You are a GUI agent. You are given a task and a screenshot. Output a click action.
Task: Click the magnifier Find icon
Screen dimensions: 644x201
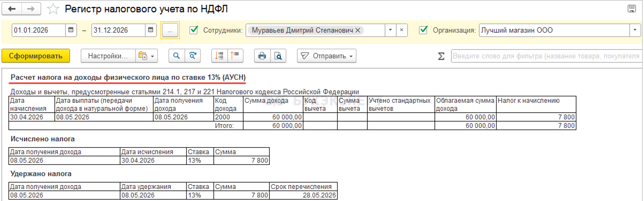coord(177,56)
